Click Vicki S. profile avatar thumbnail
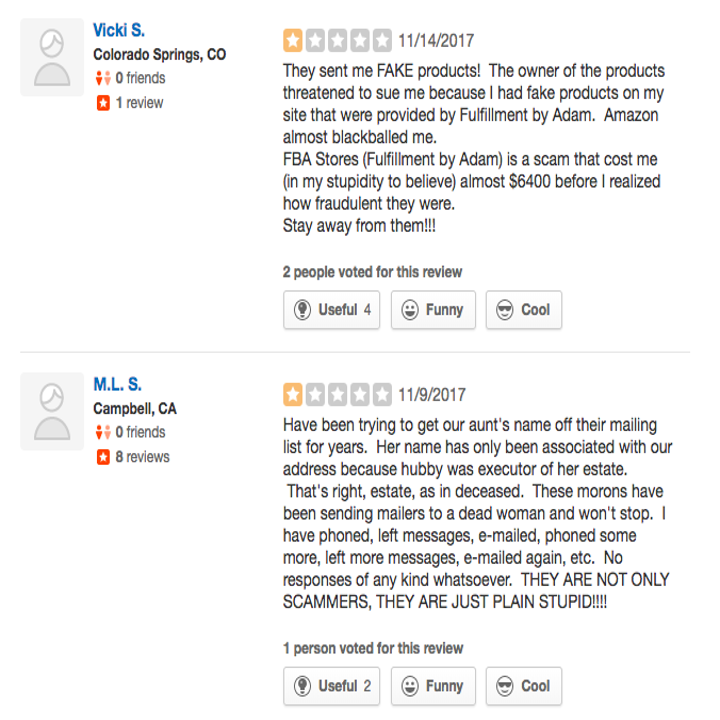The height and width of the screenshot is (720, 720). tap(52, 57)
